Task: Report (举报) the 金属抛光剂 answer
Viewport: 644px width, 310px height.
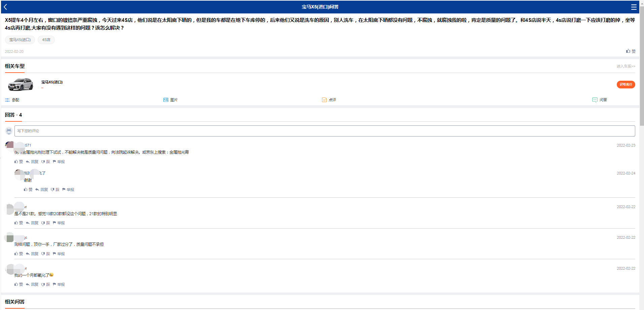Action: [59, 162]
